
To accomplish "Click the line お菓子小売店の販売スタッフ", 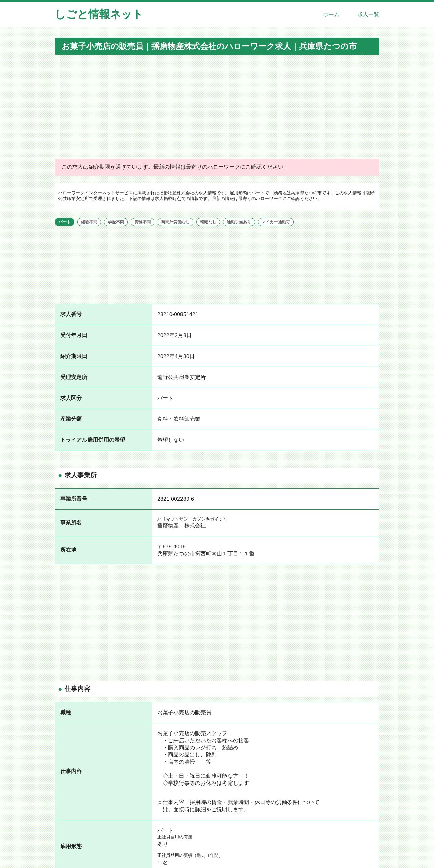I will pos(192,733).
